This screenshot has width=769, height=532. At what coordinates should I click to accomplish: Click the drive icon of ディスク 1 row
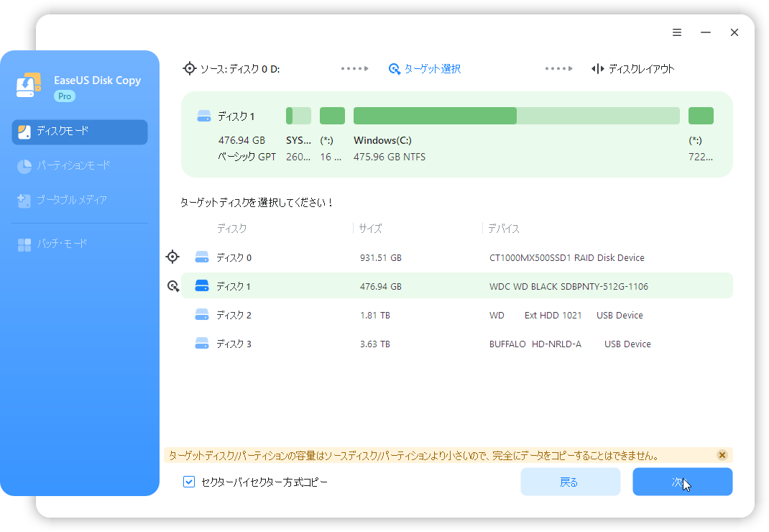(202, 285)
